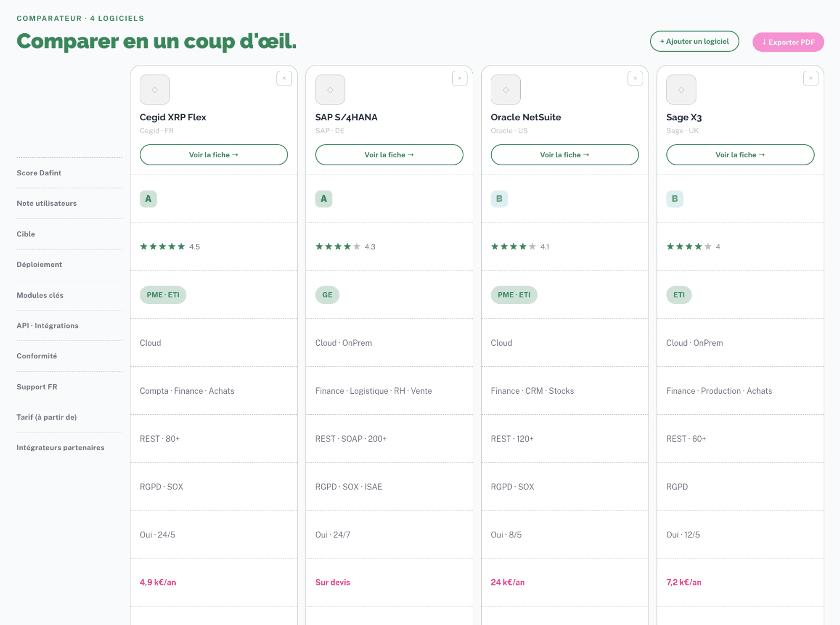Select the API · Intégrations row label

pyautogui.click(x=47, y=326)
